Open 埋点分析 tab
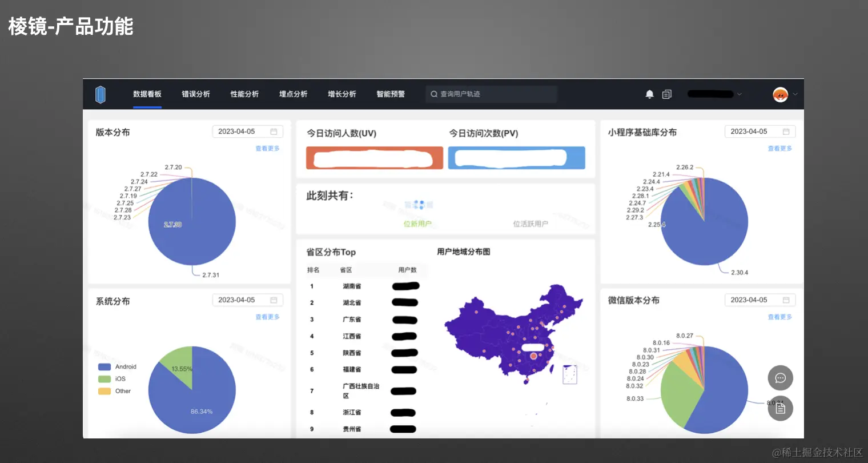Viewport: 868px width, 463px height. (x=294, y=94)
